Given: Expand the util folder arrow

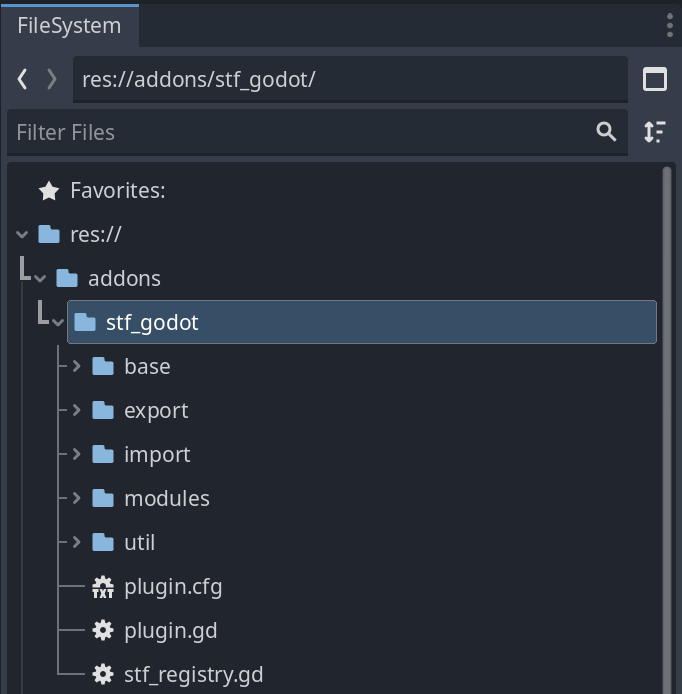Looking at the screenshot, I should [76, 543].
